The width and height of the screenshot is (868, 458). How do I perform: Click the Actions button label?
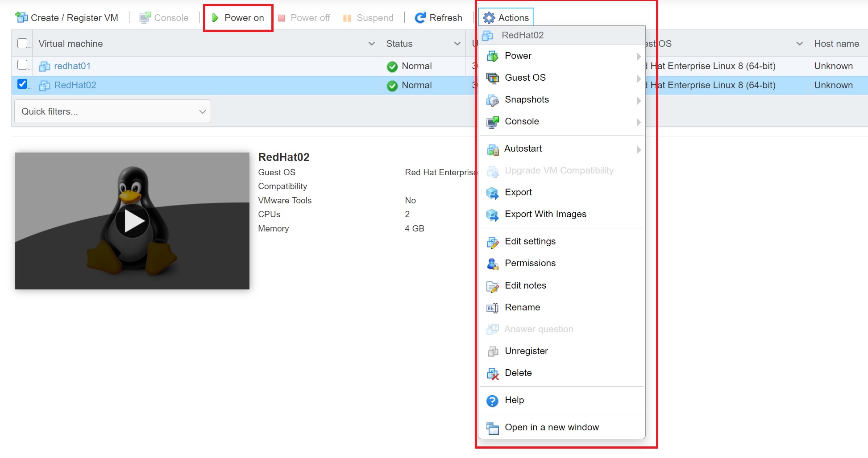tap(513, 18)
